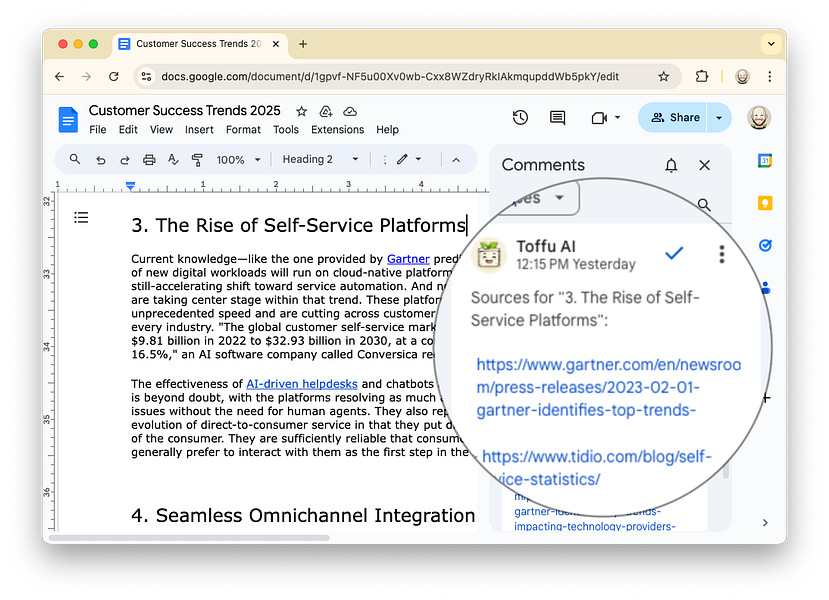The width and height of the screenshot is (829, 600).
Task: Bookmark this page star icon
Action: click(x=664, y=77)
